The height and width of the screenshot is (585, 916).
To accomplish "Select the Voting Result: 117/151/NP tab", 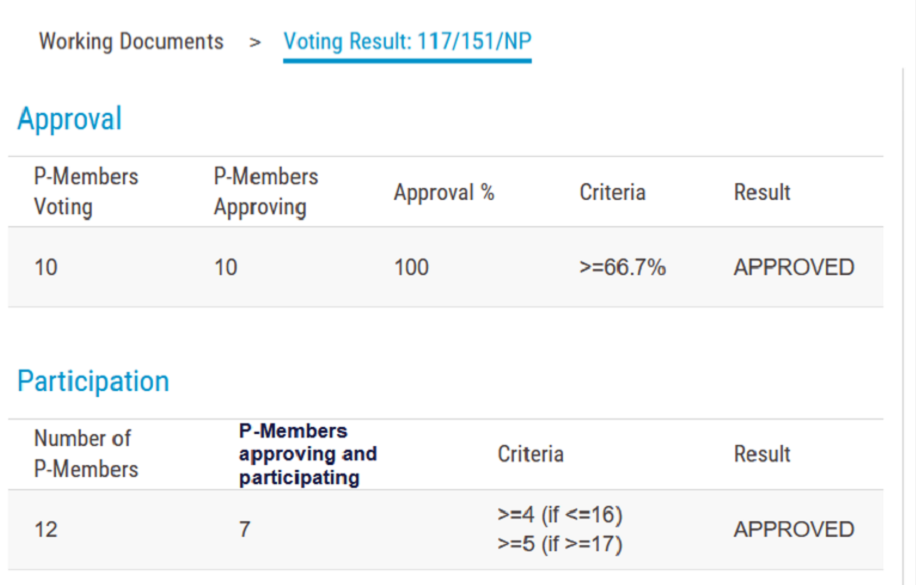I will [407, 42].
